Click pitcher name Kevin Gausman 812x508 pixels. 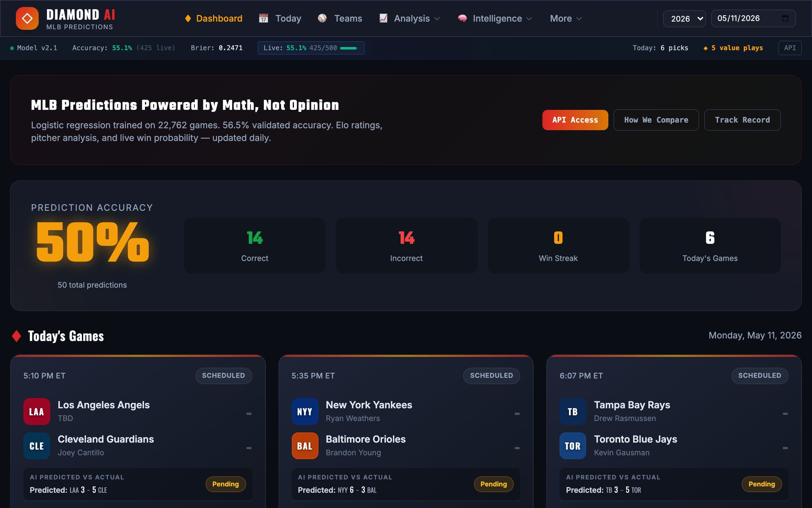(x=622, y=453)
